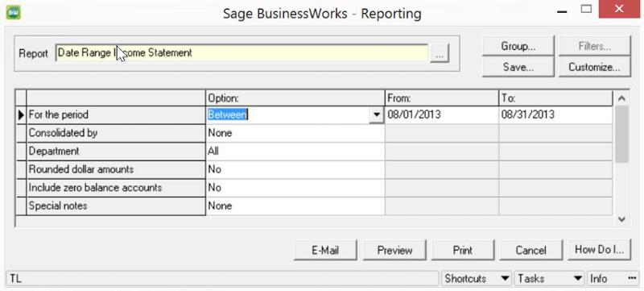This screenshot has height=291, width=644.
Task: Click the Report name field
Action: point(242,53)
